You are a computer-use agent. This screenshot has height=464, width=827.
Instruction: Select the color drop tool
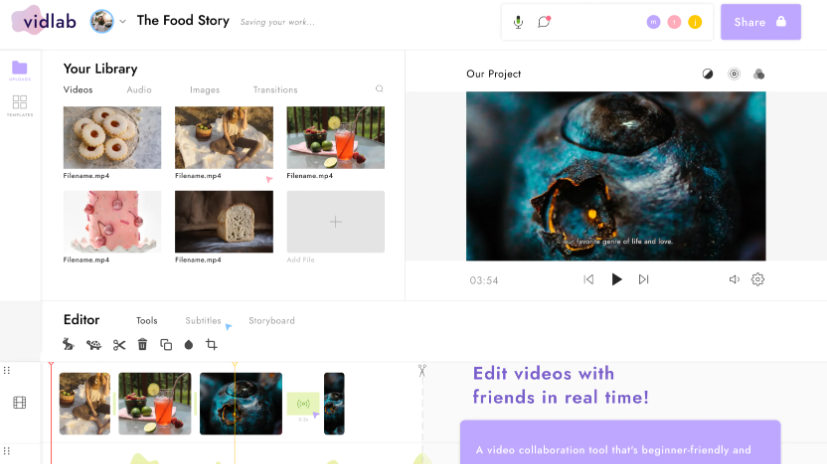[x=189, y=345]
